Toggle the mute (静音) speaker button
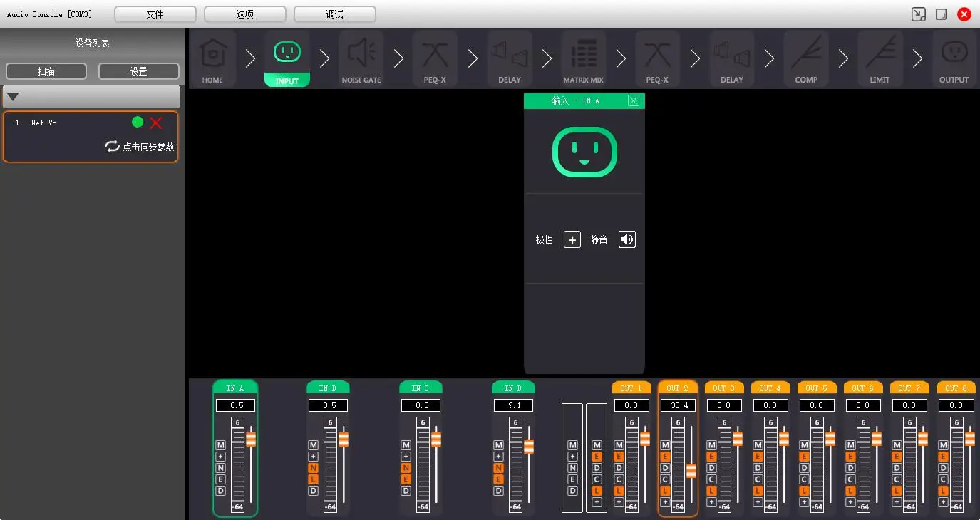Viewport: 980px width, 520px height. click(626, 239)
